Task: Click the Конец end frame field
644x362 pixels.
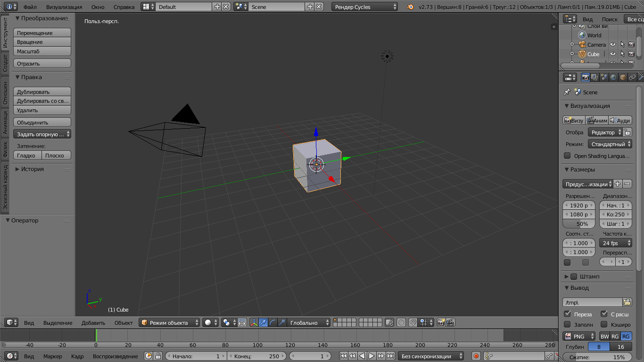Action: (257, 356)
